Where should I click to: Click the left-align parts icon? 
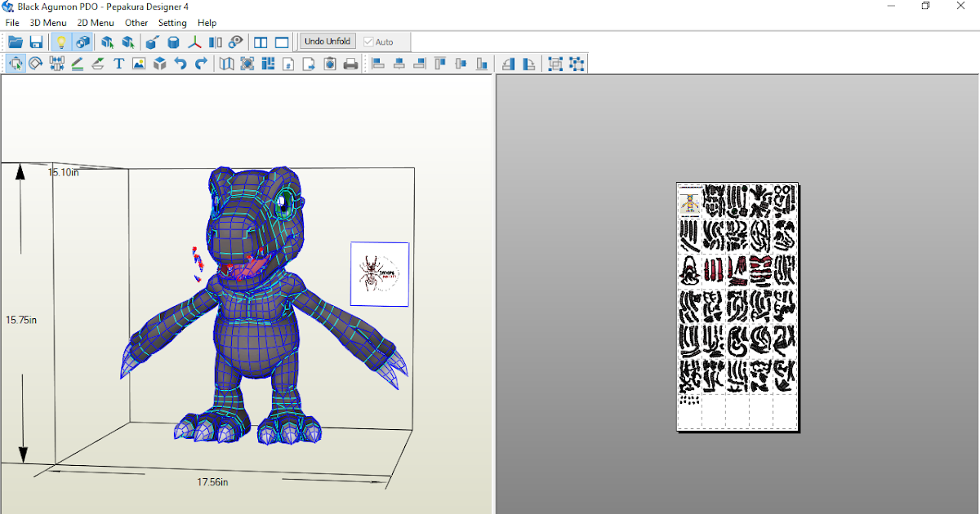pos(377,63)
